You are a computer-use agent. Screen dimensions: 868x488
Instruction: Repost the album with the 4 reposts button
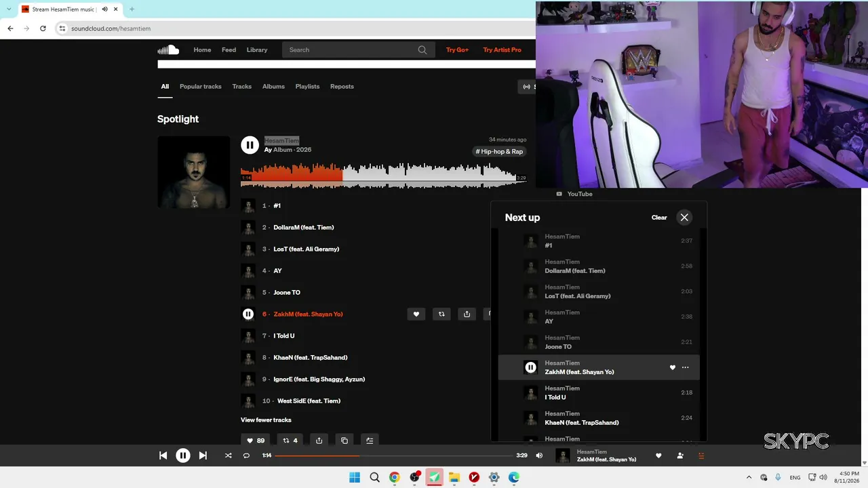290,441
